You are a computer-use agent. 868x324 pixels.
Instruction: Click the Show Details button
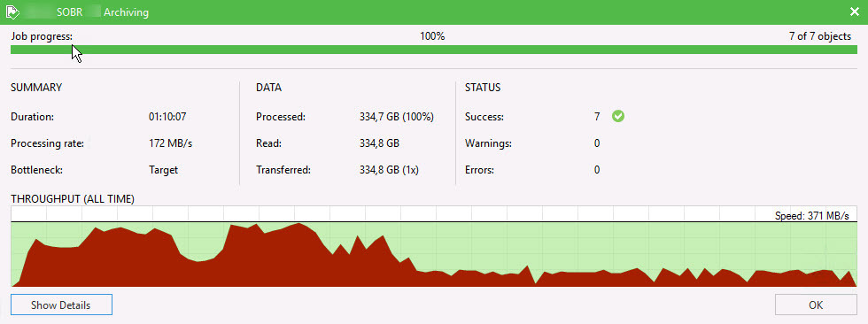(61, 305)
